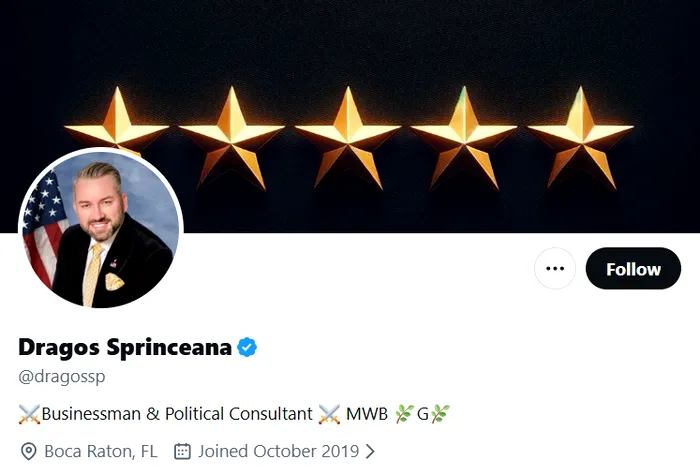This screenshot has height=475, width=700.
Task: Click the crossed swords emoji before MWB
Action: coord(329,413)
